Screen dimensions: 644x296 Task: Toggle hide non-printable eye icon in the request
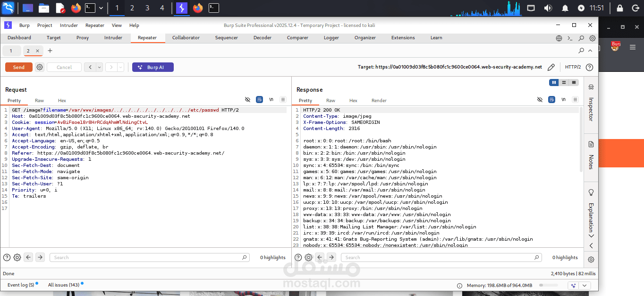247,99
